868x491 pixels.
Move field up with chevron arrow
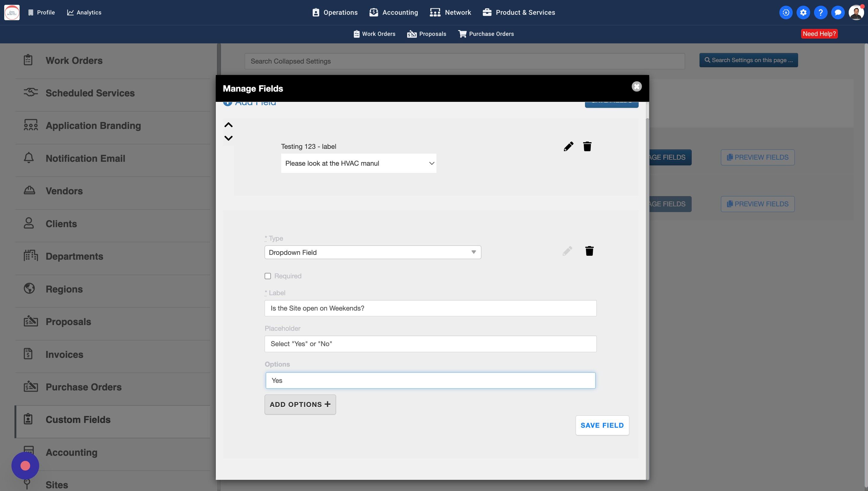tap(228, 125)
